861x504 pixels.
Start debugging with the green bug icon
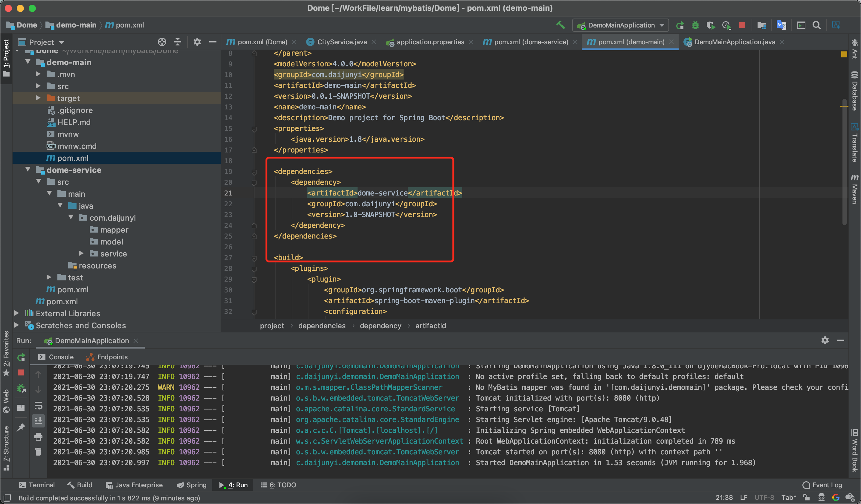695,25
